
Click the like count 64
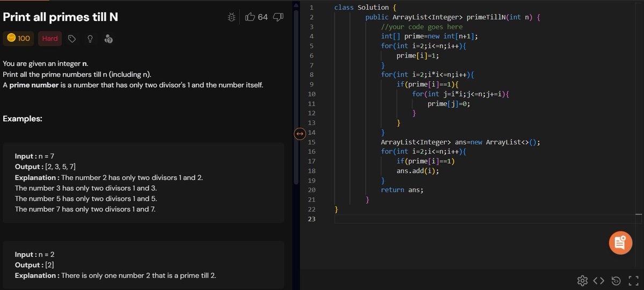point(262,17)
